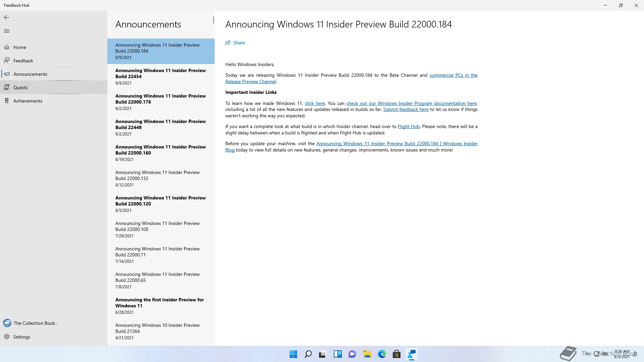Toggle the hamburger navigation menu

point(7,31)
